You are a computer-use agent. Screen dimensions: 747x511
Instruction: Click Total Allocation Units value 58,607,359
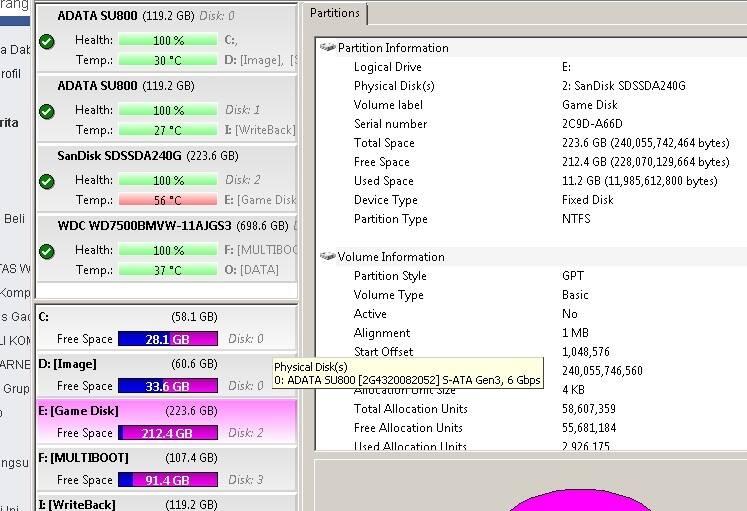click(x=589, y=409)
